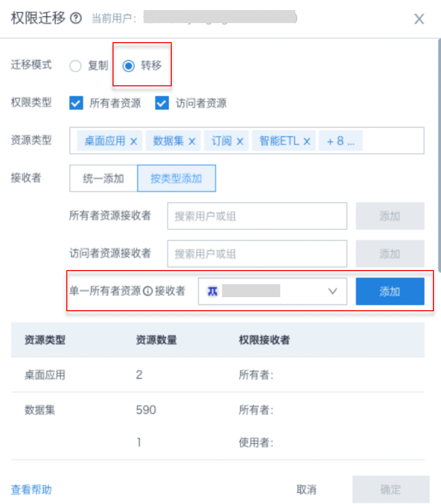Screen dimensions: 441x504
Task: Click the help question mark icon beside 权限迁移
Action: point(76,19)
